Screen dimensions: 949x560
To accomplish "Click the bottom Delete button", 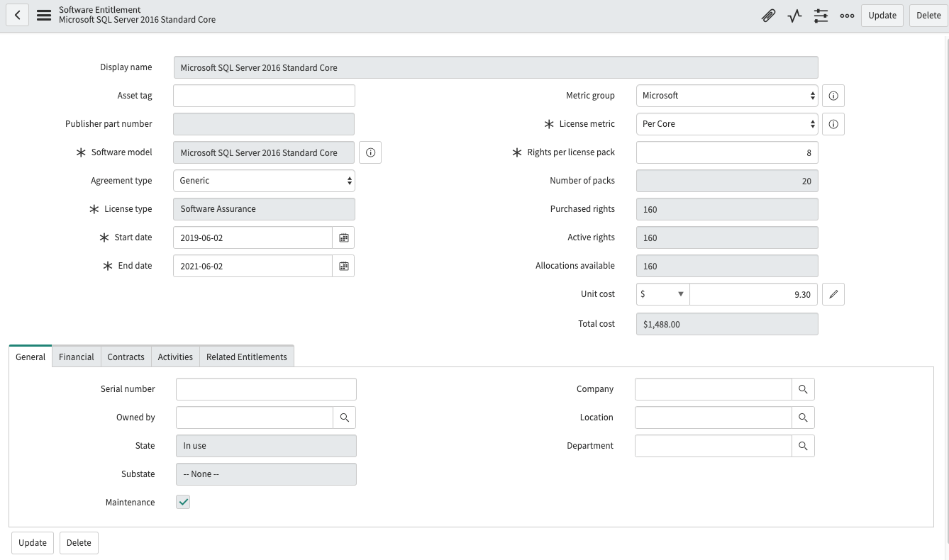I will pyautogui.click(x=79, y=543).
